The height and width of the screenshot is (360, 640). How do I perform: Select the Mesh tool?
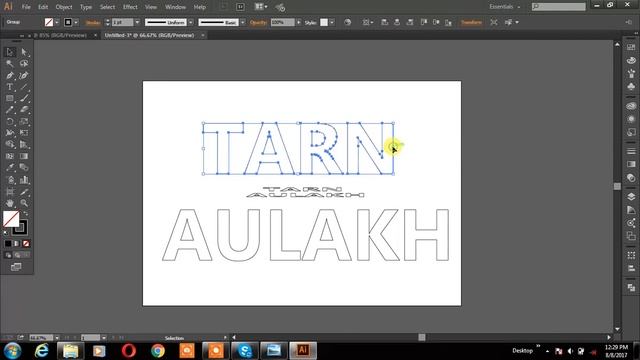tap(10, 156)
